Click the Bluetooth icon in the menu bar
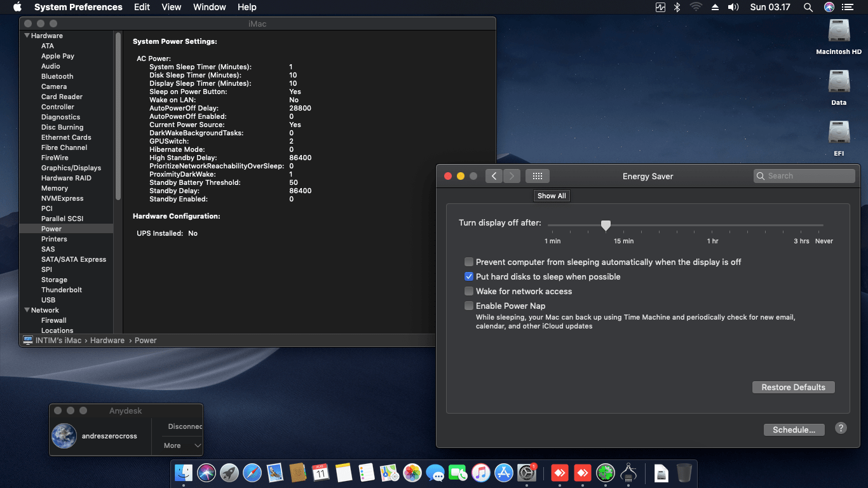 [x=677, y=7]
